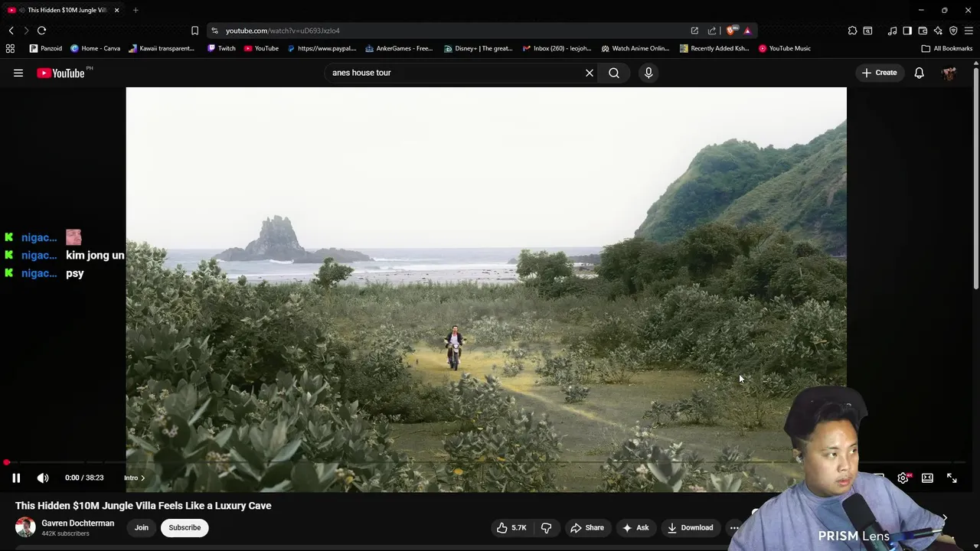Open Brave Shields lion icon
This screenshot has height=551, width=980.
click(732, 31)
